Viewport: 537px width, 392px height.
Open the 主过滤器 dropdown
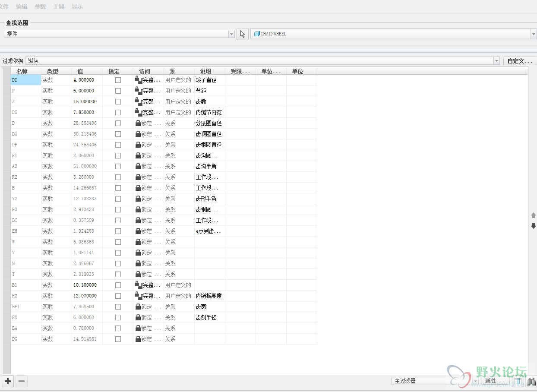pyautogui.click(x=435, y=381)
